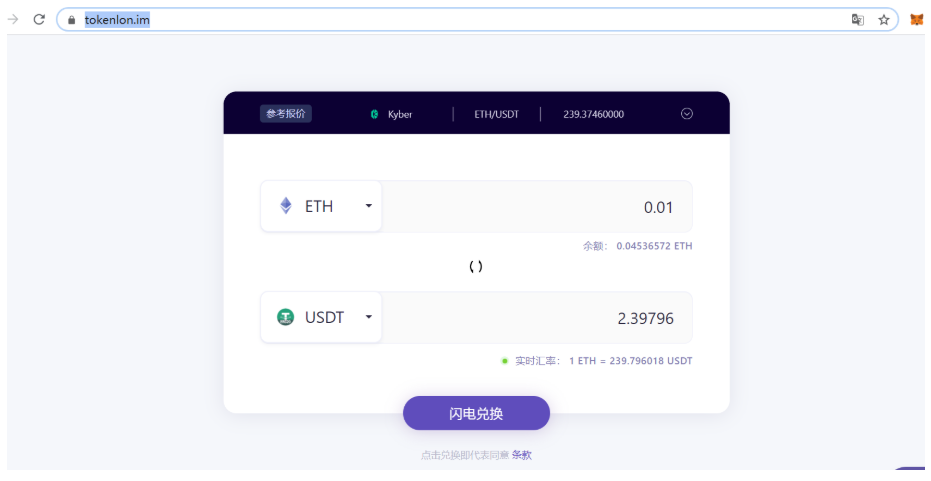The height and width of the screenshot is (481, 931).
Task: Open the MetaMask fox extension
Action: (x=917, y=20)
